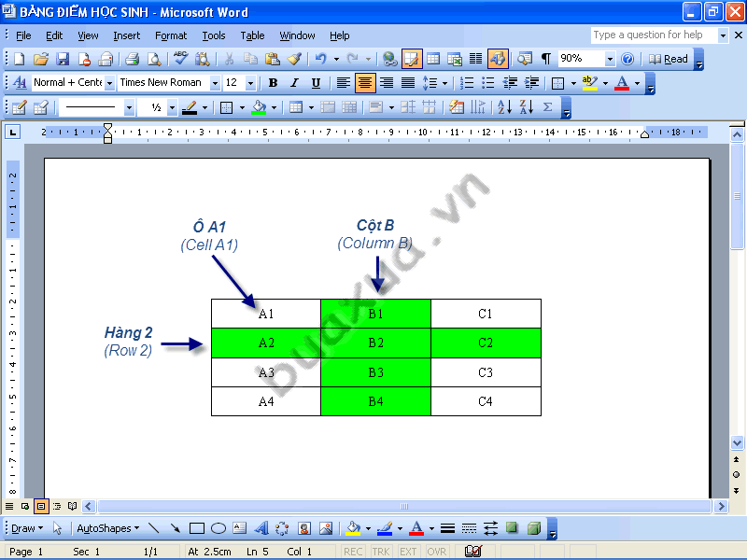Click the Print icon
The width and height of the screenshot is (747, 560).
click(132, 59)
